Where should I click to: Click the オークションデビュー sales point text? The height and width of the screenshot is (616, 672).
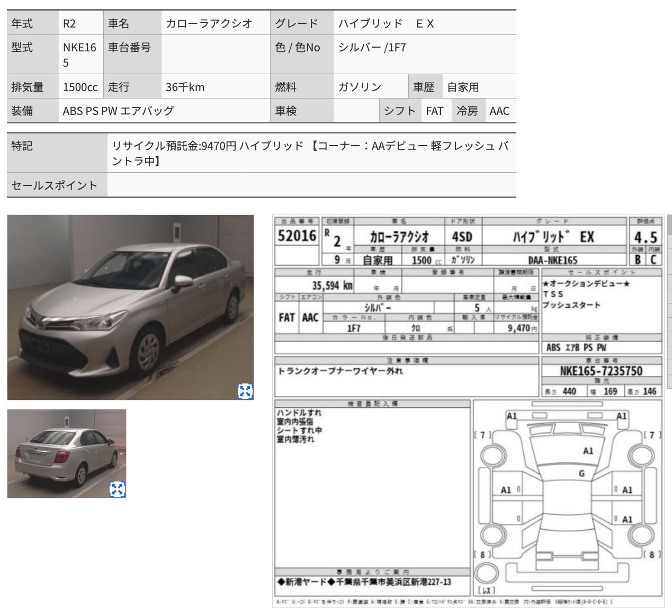(586, 284)
